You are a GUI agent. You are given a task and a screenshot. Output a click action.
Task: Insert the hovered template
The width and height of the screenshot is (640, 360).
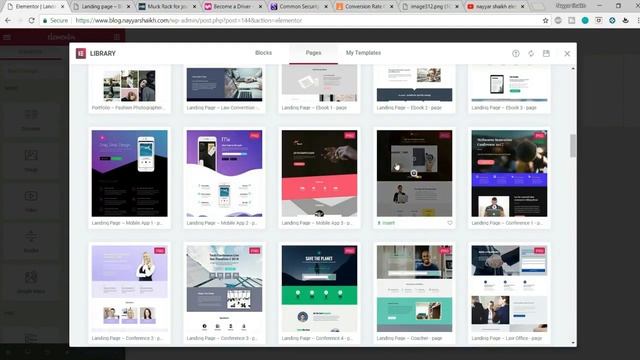point(386,223)
